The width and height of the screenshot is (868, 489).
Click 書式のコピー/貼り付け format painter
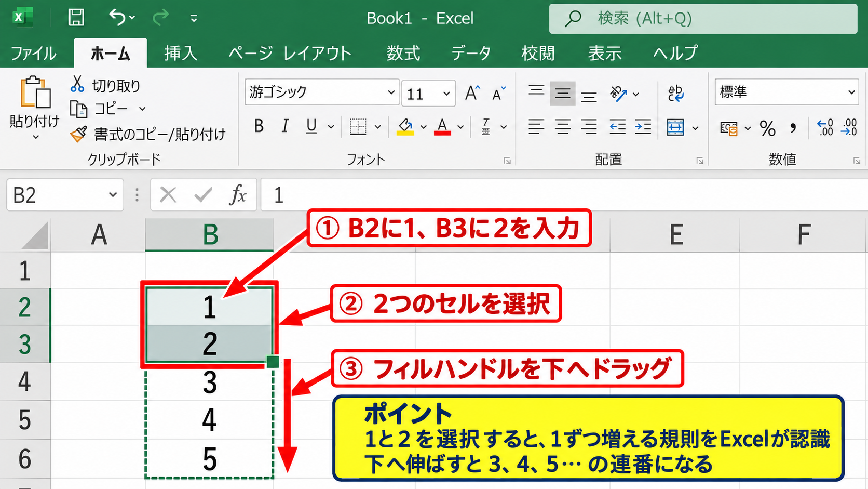148,134
